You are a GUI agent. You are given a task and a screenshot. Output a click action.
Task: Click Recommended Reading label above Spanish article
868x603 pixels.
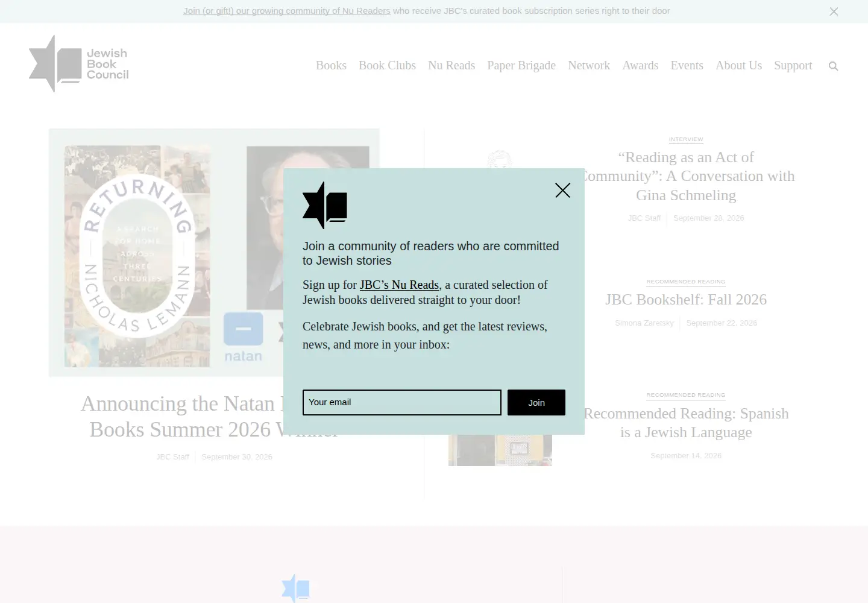686,395
